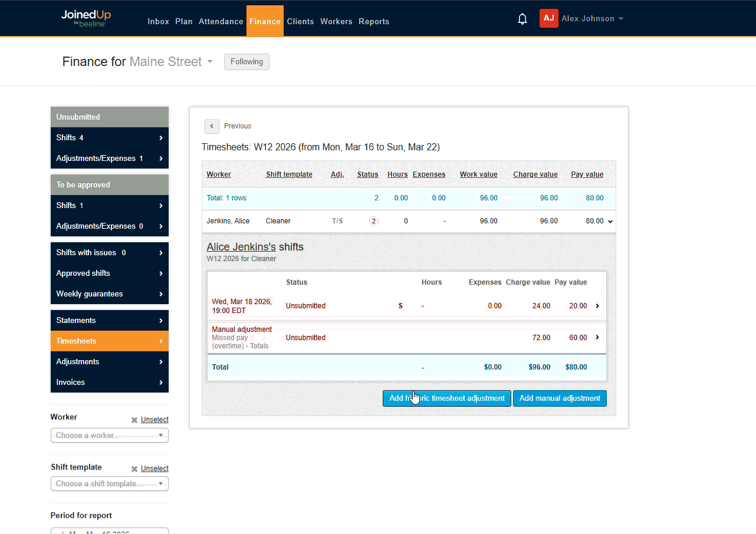
Task: Click the orange AJ avatar icon
Action: tap(547, 18)
